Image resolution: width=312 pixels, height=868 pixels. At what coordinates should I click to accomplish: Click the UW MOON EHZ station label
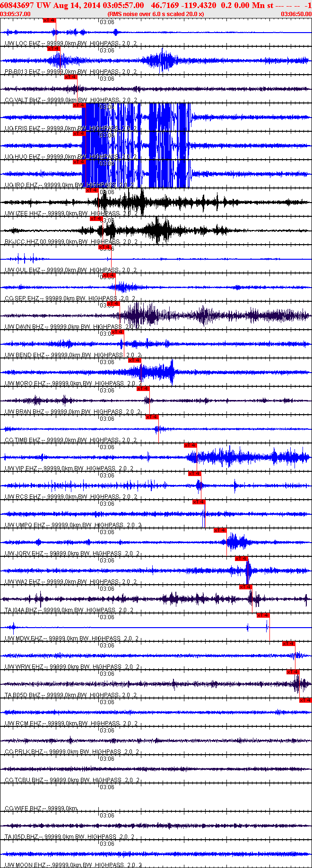tap(25, 865)
